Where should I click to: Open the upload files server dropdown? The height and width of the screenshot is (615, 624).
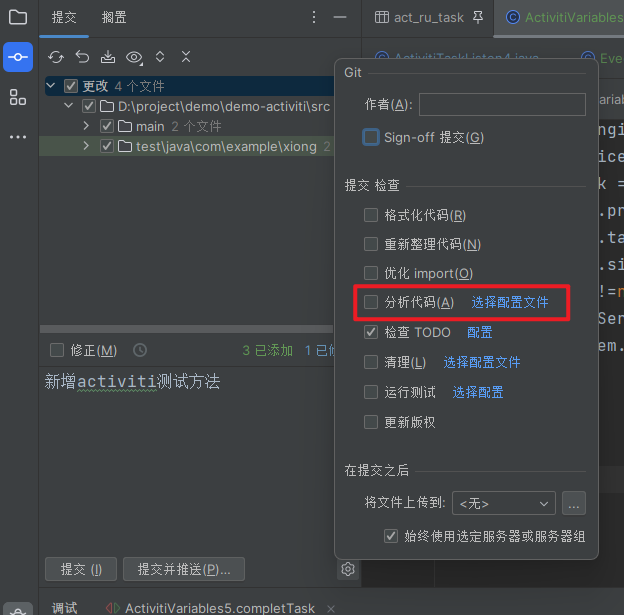pos(504,503)
